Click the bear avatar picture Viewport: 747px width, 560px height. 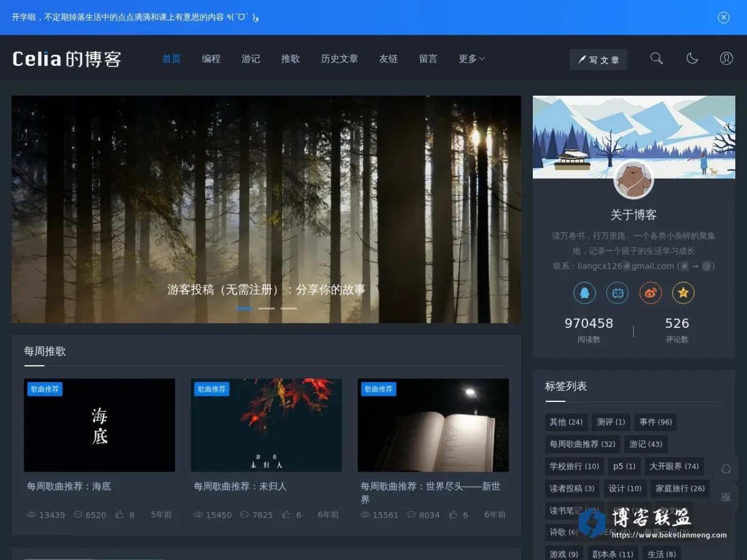click(634, 180)
